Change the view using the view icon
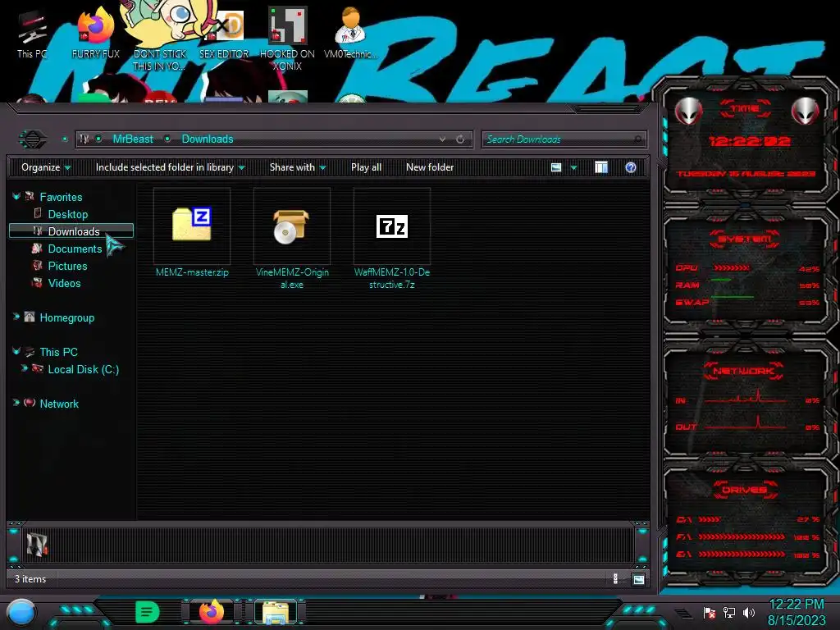The image size is (840, 630). (556, 167)
